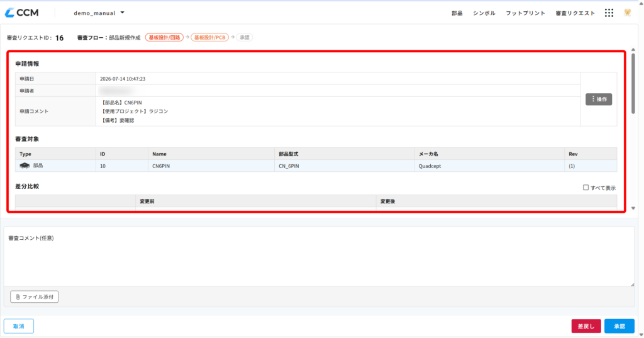Go to 審査リクエスト in top navigation
This screenshot has width=644, height=338.
point(575,13)
